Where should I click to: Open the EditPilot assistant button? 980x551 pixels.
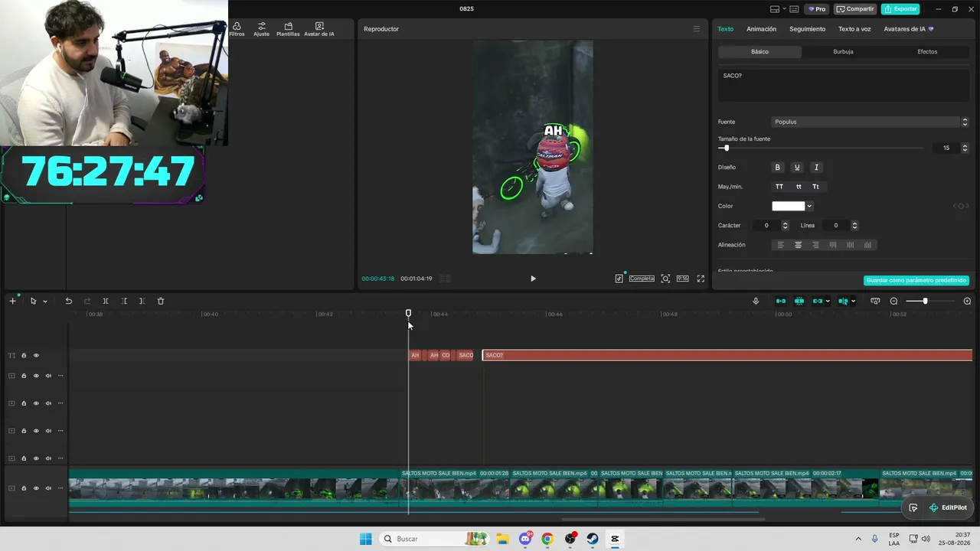click(948, 507)
